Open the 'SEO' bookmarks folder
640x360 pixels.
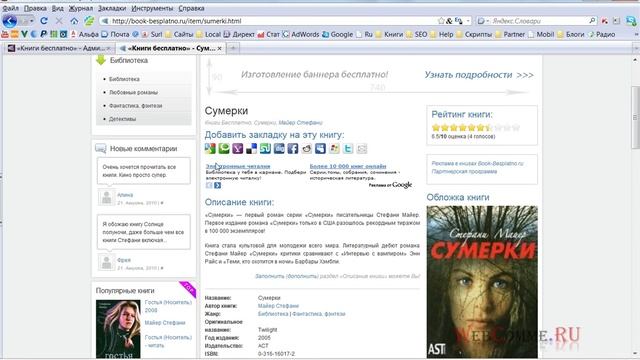(x=416, y=35)
